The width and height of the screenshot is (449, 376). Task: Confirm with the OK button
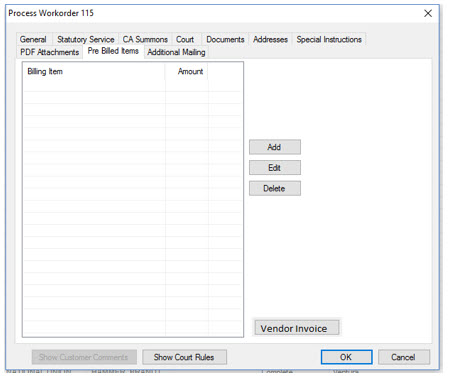tap(346, 357)
